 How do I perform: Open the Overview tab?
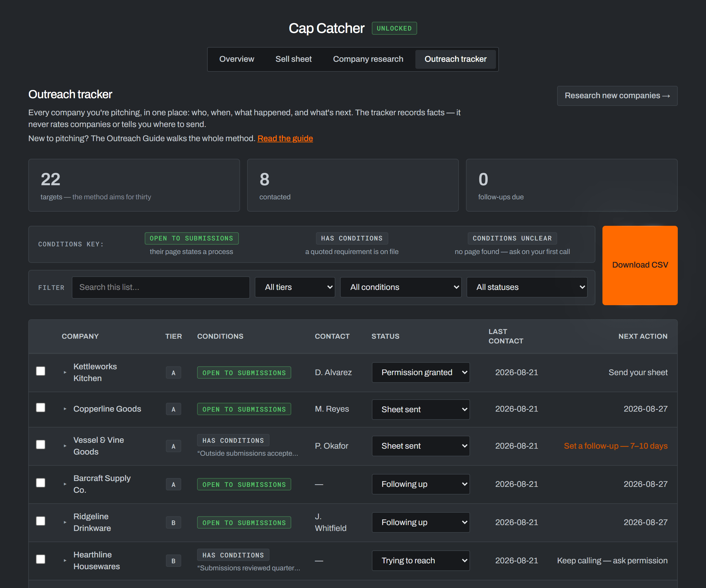[236, 59]
